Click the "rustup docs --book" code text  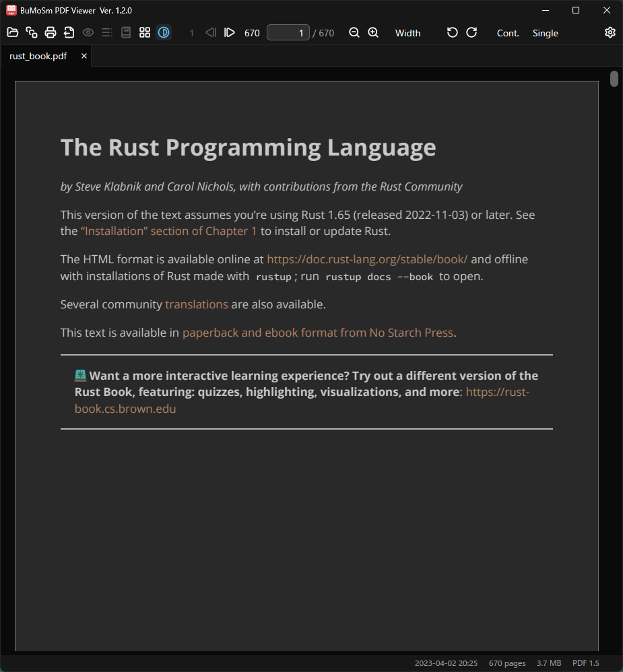379,277
